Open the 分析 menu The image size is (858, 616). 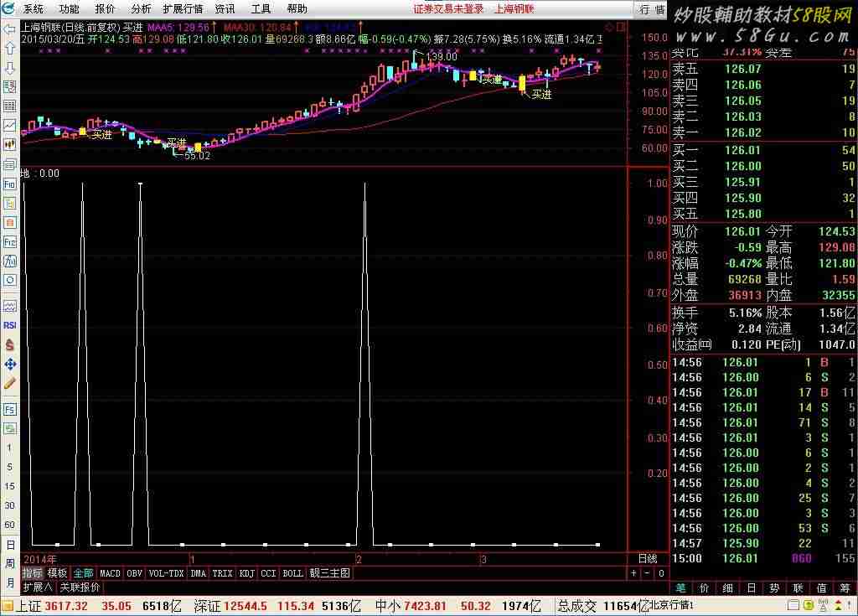[x=141, y=8]
